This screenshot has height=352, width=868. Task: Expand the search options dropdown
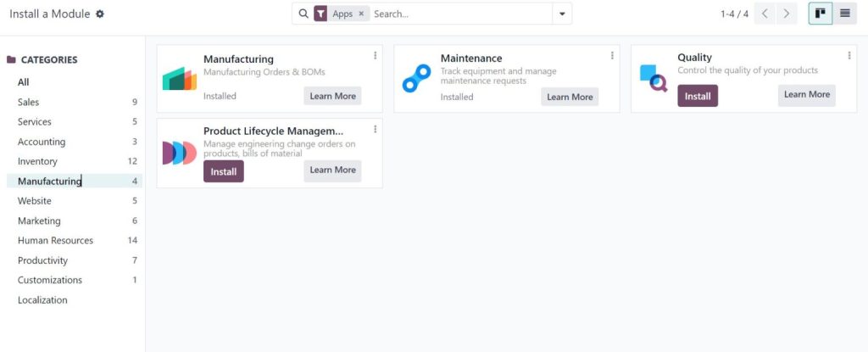click(x=562, y=14)
